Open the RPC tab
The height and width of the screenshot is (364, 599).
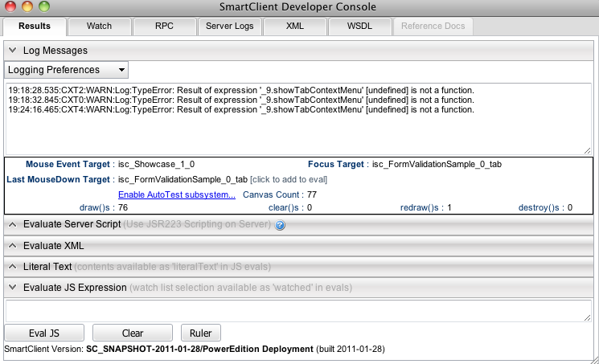coord(164,26)
